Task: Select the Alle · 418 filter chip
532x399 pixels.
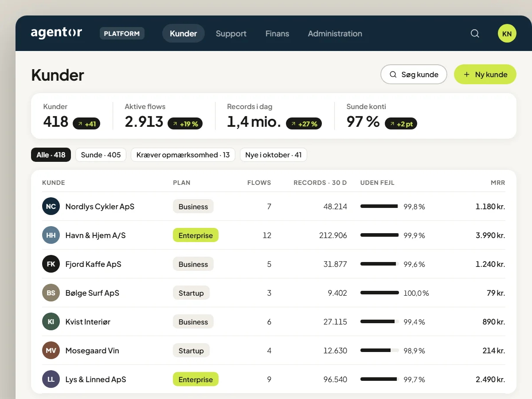Action: [x=51, y=155]
